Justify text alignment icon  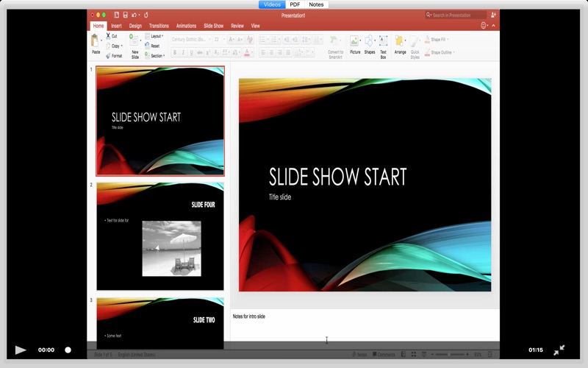(x=288, y=52)
